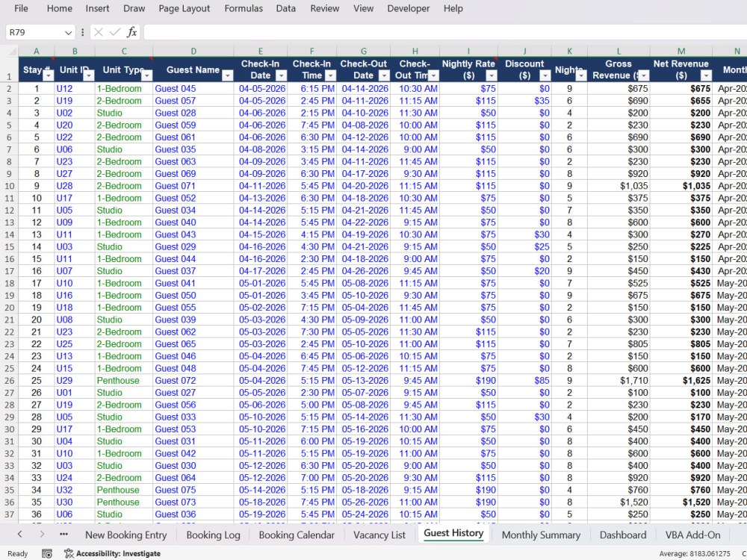
Task: Switch to Booking Calendar sheet
Action: (x=297, y=535)
